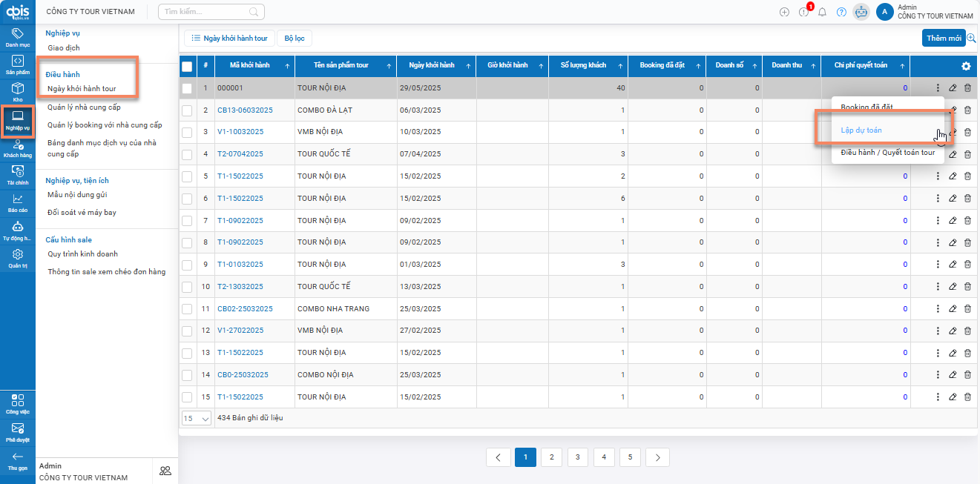This screenshot has height=484, width=980.
Task: Open the Phê duyệt approval icon
Action: pos(18,432)
